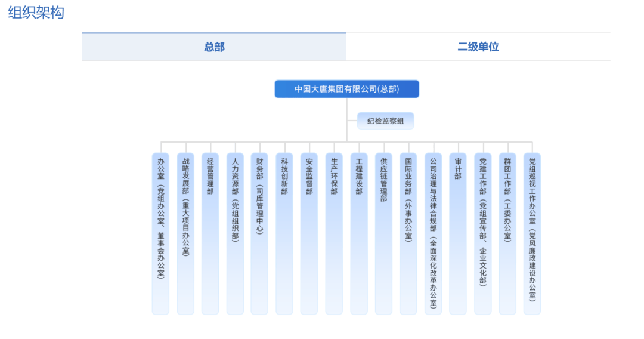Switch to the 总部 tab
Screen dimensions: 644x339
(x=214, y=47)
